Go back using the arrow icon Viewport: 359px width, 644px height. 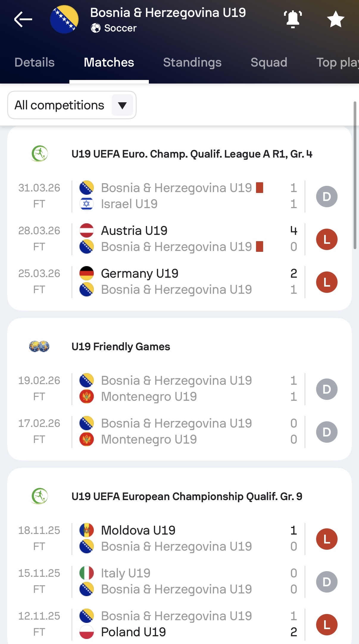click(x=23, y=19)
